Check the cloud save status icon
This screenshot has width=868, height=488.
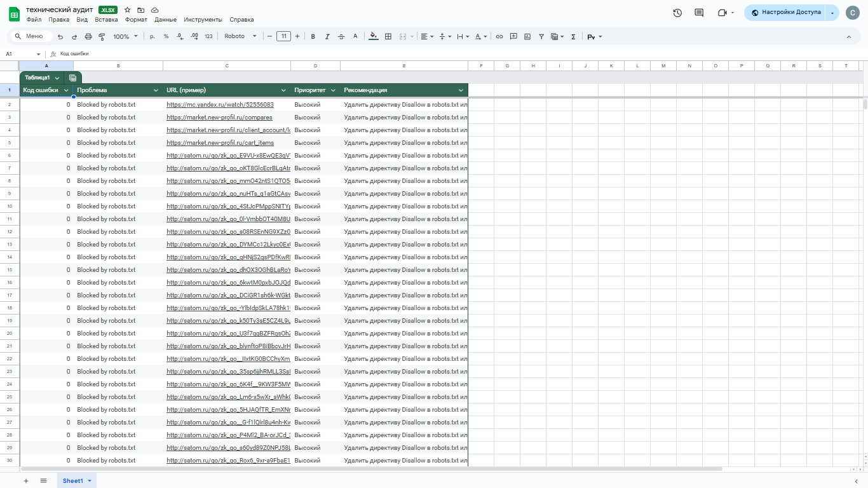point(155,10)
